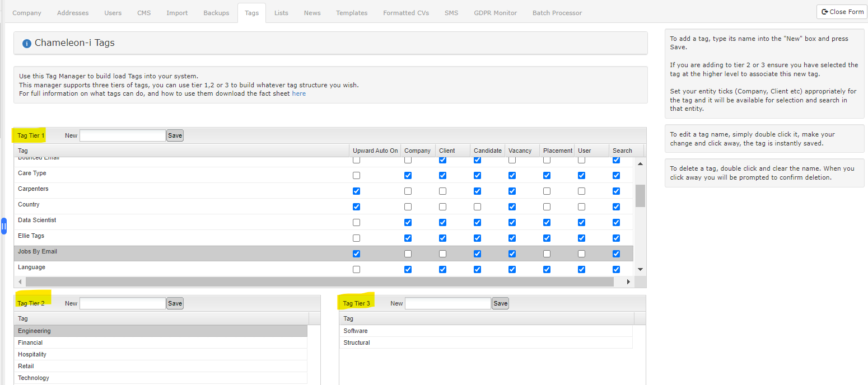The image size is (868, 385).
Task: Select Software in Tag Tier 3
Action: pyautogui.click(x=486, y=331)
